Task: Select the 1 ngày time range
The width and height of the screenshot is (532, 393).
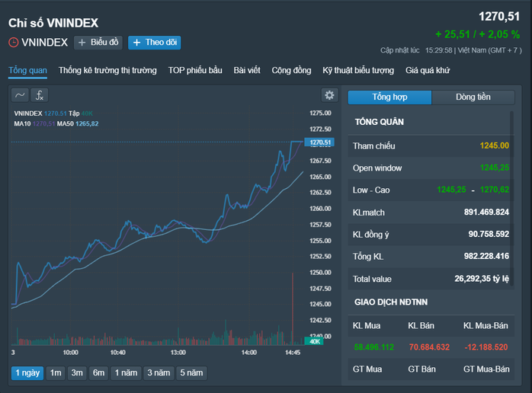Action: click(x=27, y=373)
